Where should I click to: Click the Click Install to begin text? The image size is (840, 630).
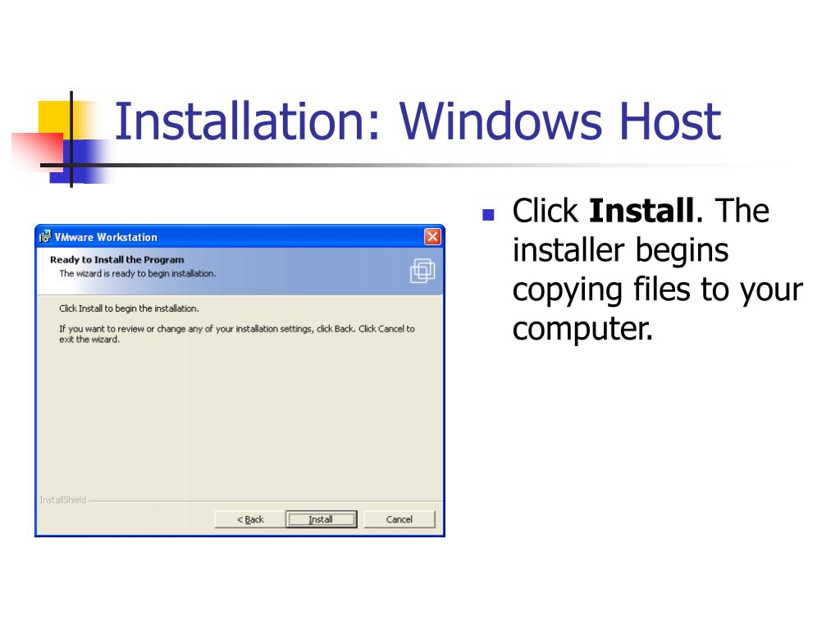129,308
